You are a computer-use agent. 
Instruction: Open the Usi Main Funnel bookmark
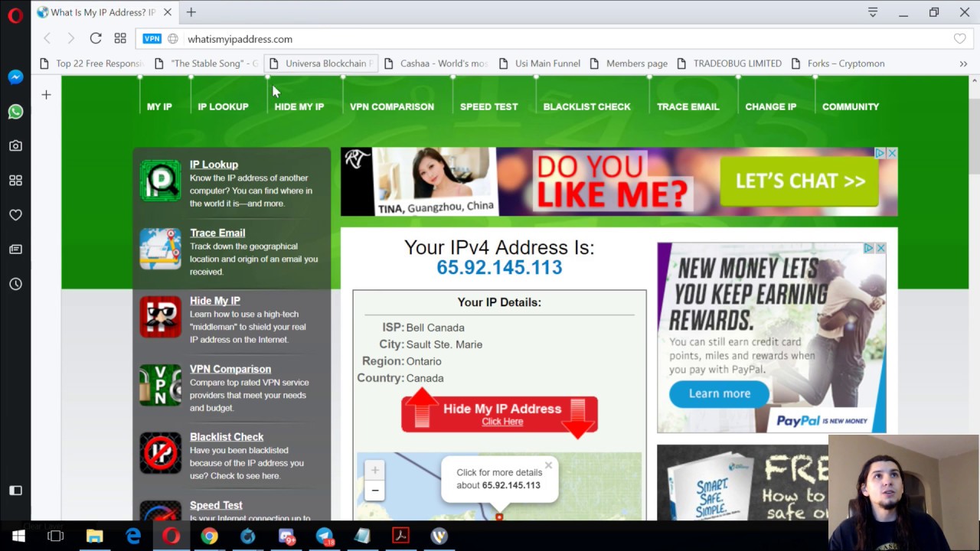tap(540, 64)
